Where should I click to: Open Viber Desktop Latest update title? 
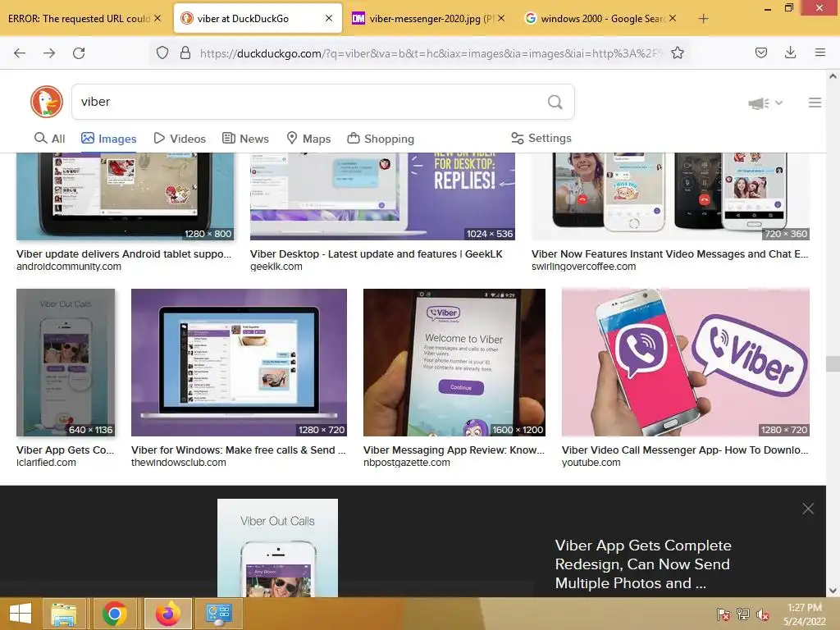click(x=376, y=254)
